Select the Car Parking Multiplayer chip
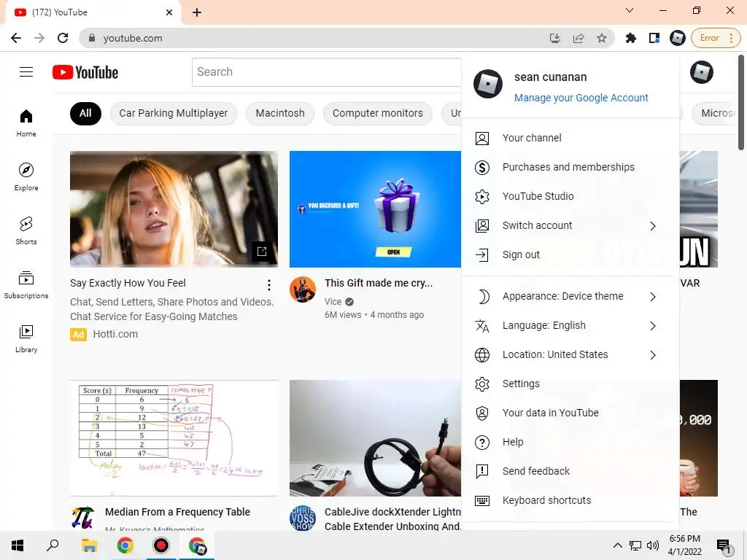 (174, 113)
